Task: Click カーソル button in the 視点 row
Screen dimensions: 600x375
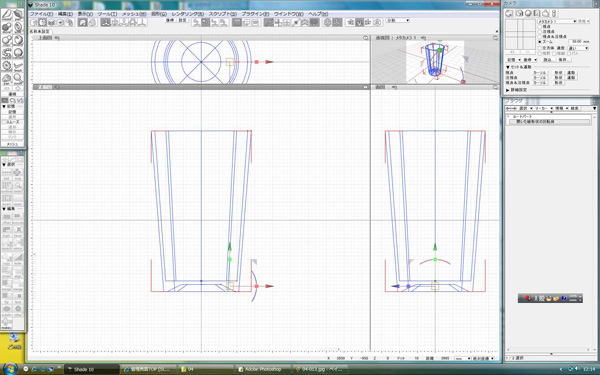Action: click(540, 73)
